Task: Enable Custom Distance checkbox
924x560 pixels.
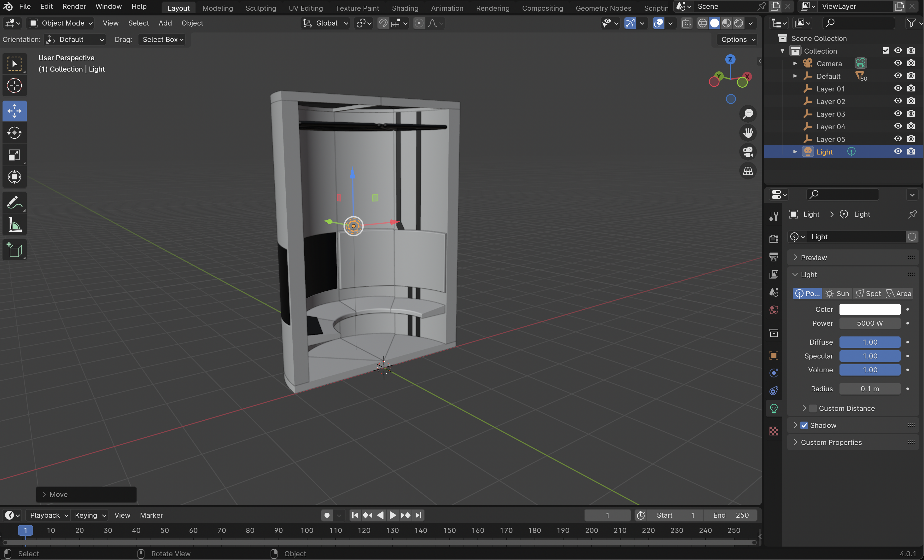Action: pos(813,408)
